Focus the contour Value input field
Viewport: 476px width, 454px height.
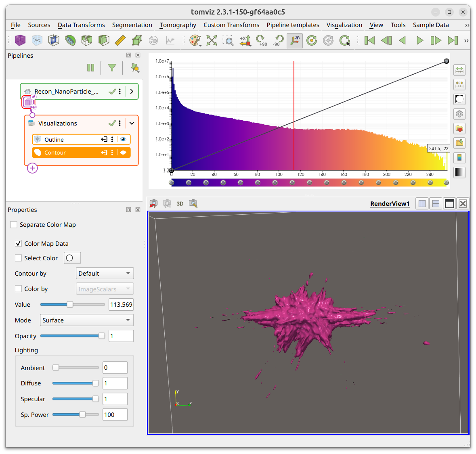click(x=121, y=304)
